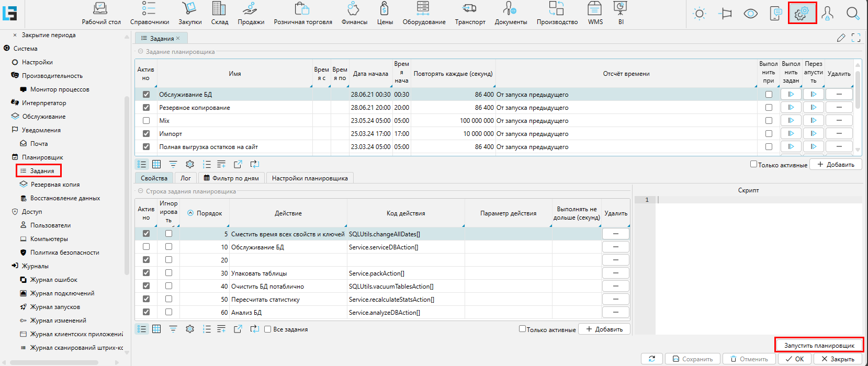This screenshot has width=868, height=366.
Task: Open the Производство module icon
Action: coord(557,9)
